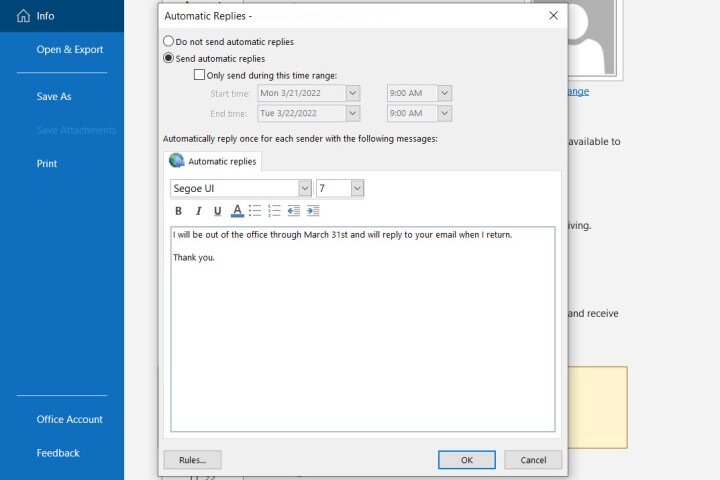Choose Save As in sidebar
This screenshot has width=720, height=480.
54,96
